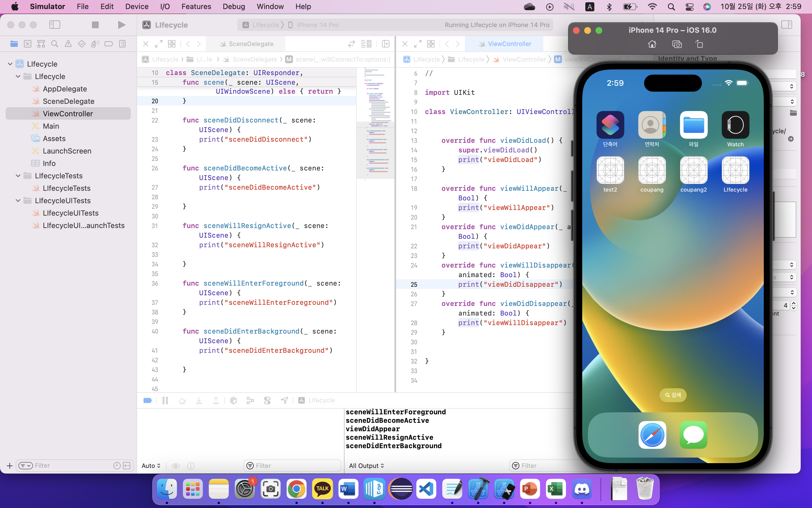
Task: Open the Breakpoint navigator icon
Action: [x=109, y=44]
